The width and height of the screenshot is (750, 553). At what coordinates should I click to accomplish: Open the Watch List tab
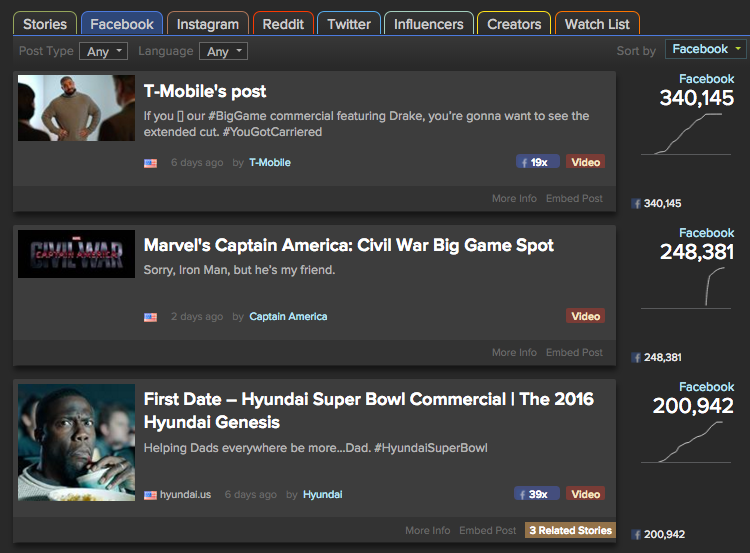tap(597, 24)
